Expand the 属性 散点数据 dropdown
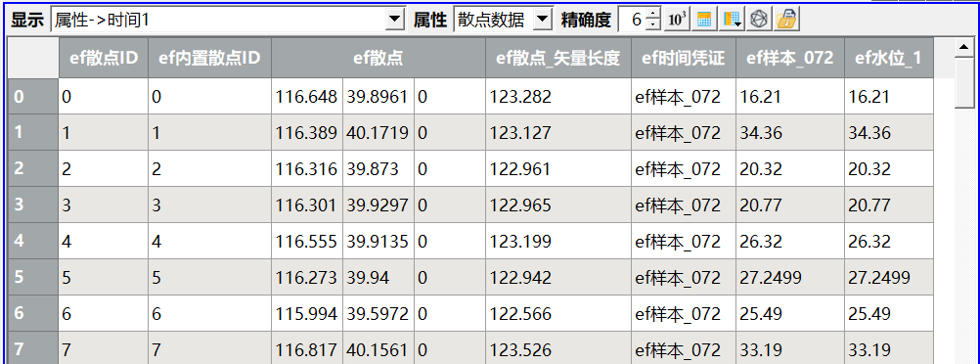 click(x=543, y=20)
